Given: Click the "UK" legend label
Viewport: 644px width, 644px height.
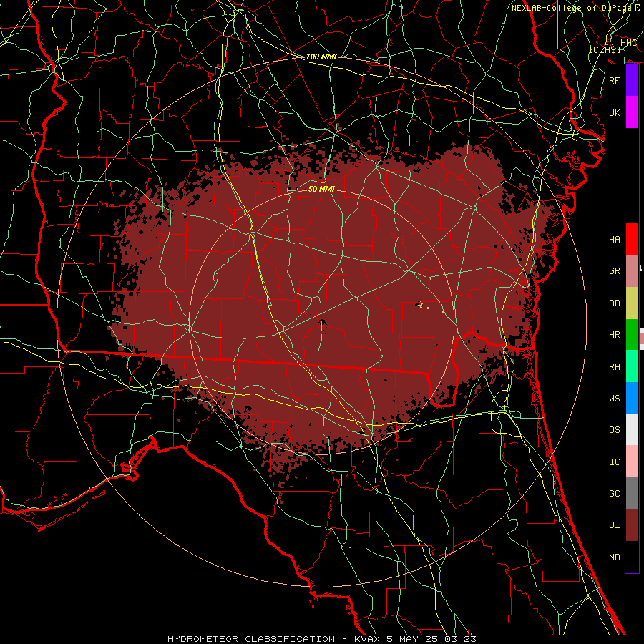Looking at the screenshot, I should [614, 112].
